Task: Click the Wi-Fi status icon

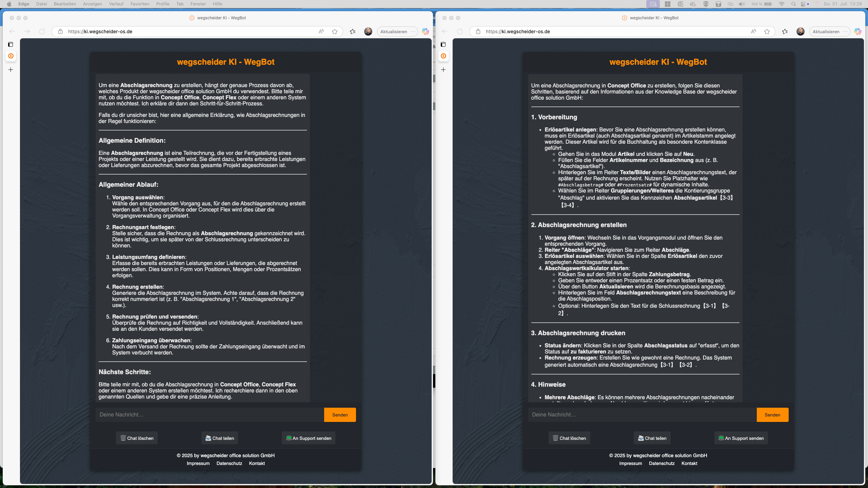Action: (782, 4)
